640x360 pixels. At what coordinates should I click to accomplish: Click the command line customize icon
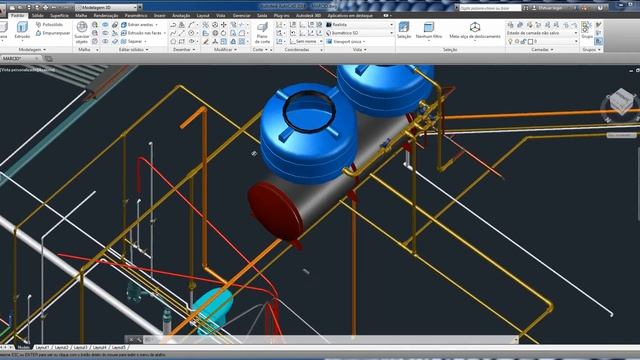[139, 339]
